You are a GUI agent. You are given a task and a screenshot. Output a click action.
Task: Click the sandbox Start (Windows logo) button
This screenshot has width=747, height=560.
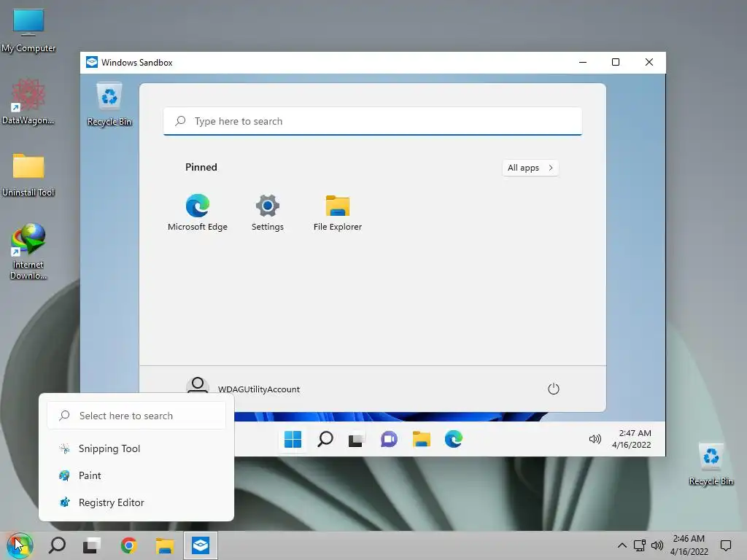[293, 439]
